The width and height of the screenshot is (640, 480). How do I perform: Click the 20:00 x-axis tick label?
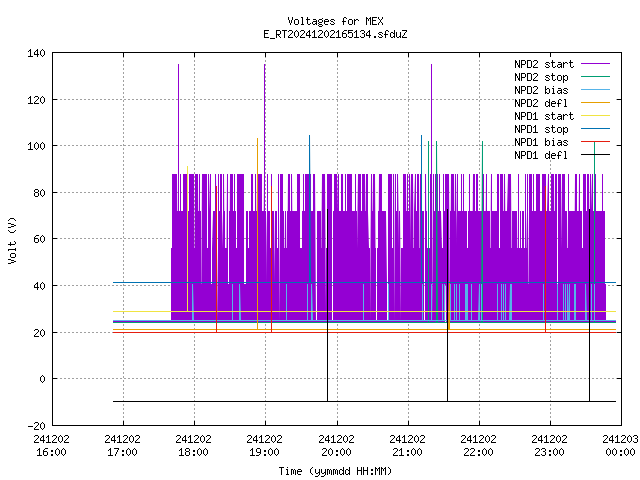click(x=336, y=452)
